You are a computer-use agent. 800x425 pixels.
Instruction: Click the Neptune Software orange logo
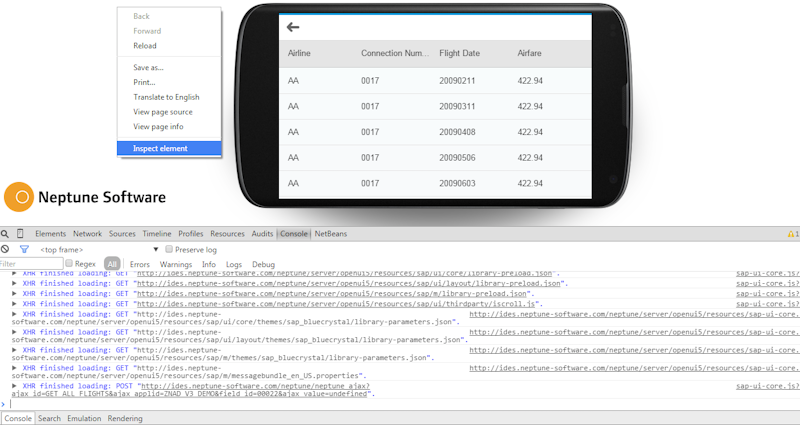point(19,197)
